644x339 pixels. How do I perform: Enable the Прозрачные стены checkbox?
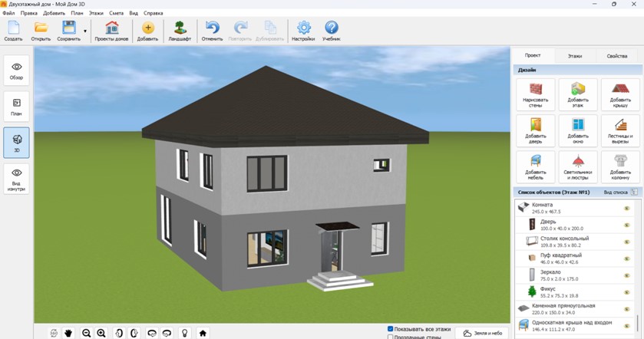[391, 337]
